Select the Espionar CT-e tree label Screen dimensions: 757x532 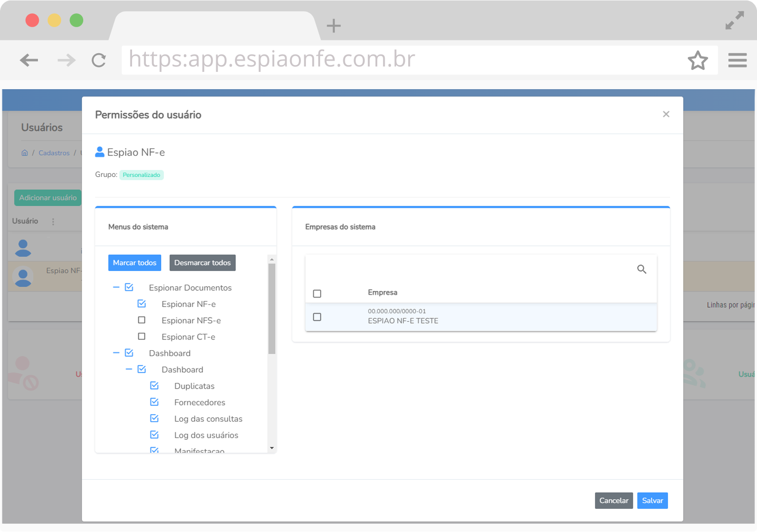tap(188, 337)
